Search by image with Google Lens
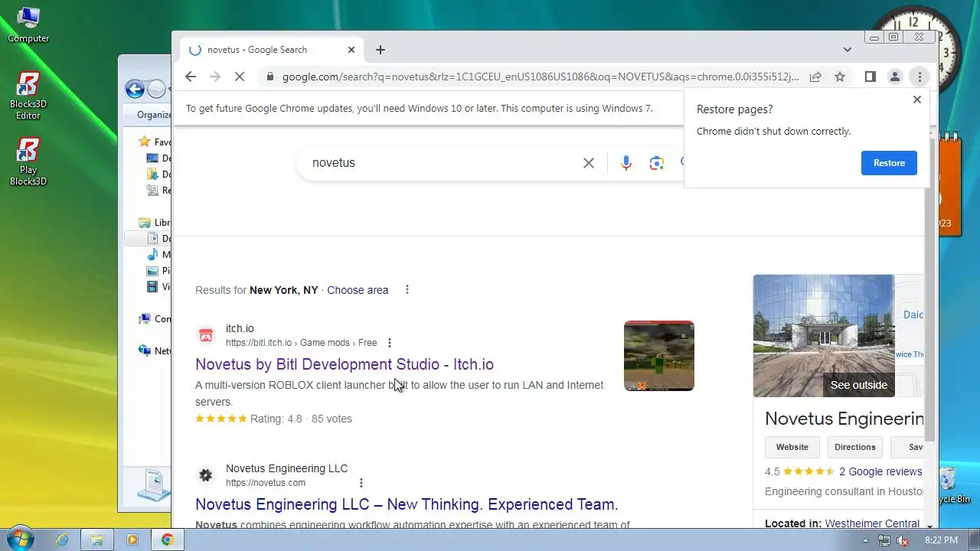 [656, 163]
